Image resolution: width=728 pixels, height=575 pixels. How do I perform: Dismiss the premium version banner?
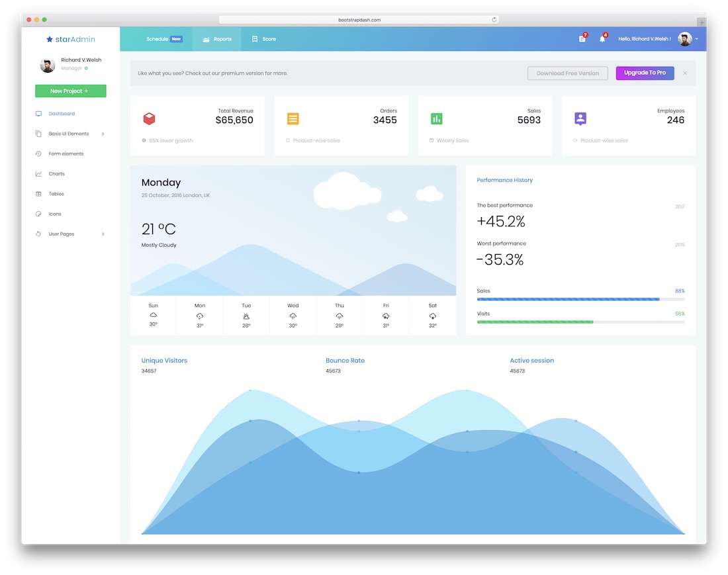[x=685, y=73]
